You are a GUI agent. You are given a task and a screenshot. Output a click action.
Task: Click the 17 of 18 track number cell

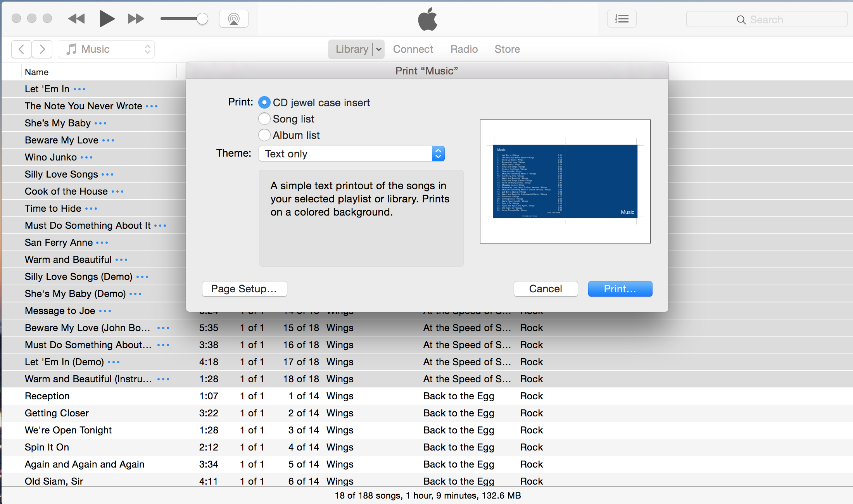point(301,362)
